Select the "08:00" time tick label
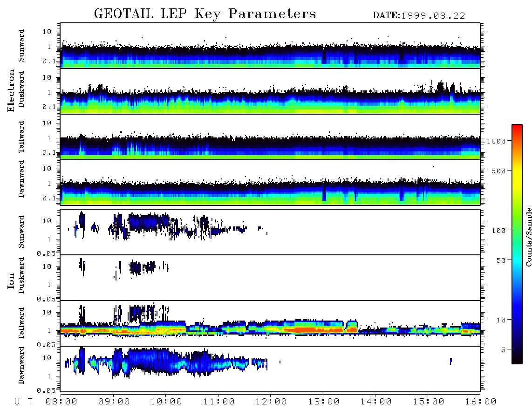 (61, 402)
